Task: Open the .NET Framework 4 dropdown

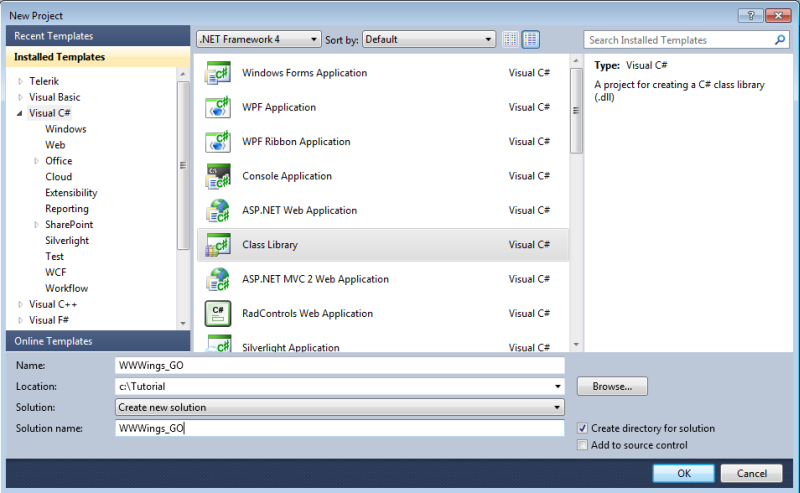Action: pyautogui.click(x=259, y=40)
